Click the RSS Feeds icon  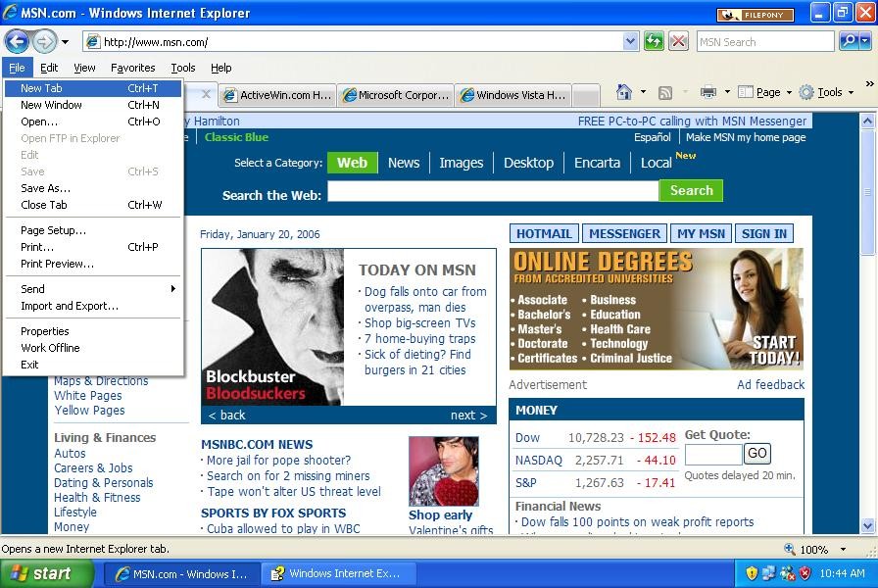(x=665, y=92)
